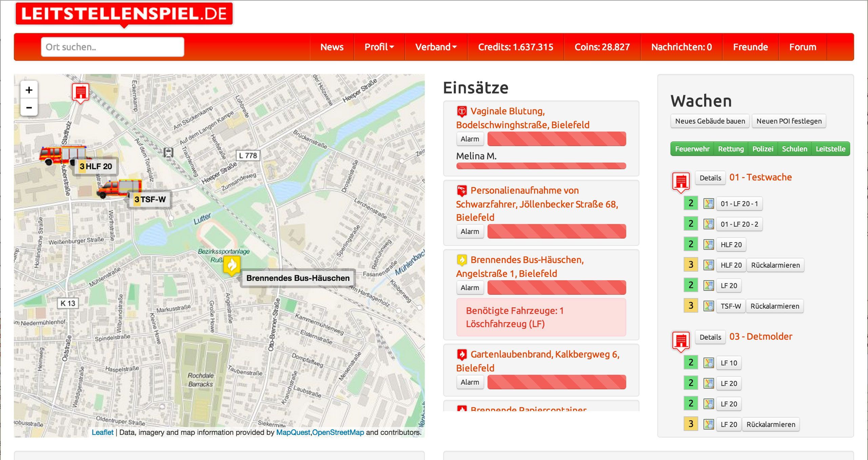The image size is (868, 460).
Task: Open the Profil dropdown menu
Action: (379, 47)
